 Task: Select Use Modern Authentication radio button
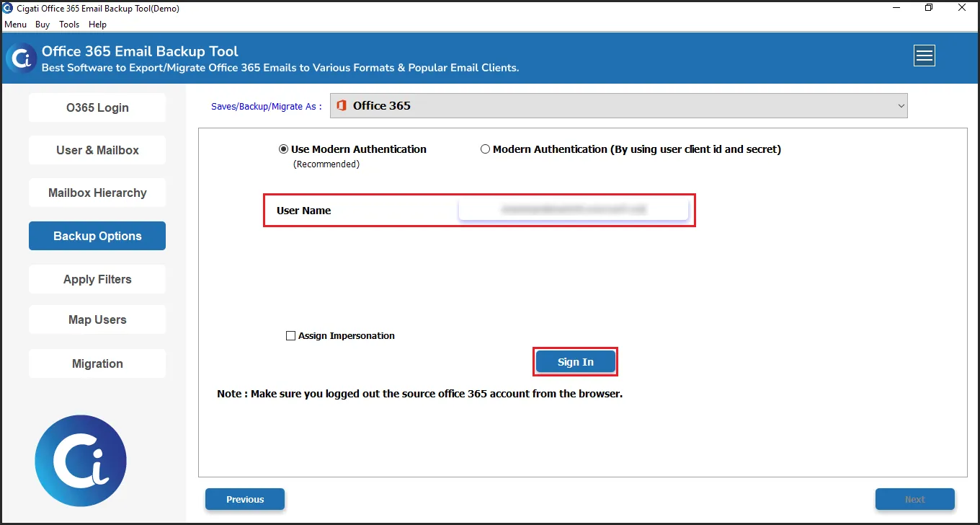[x=283, y=149]
